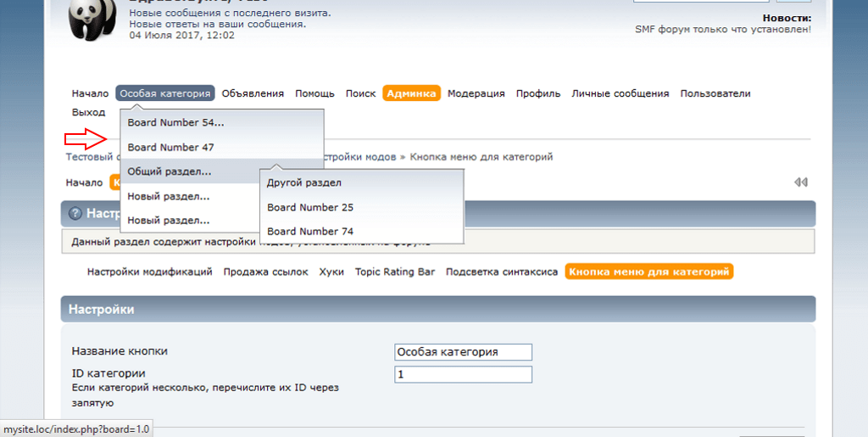Open the Особая категория menu button
Screen dimensions: 868x437
click(x=165, y=93)
